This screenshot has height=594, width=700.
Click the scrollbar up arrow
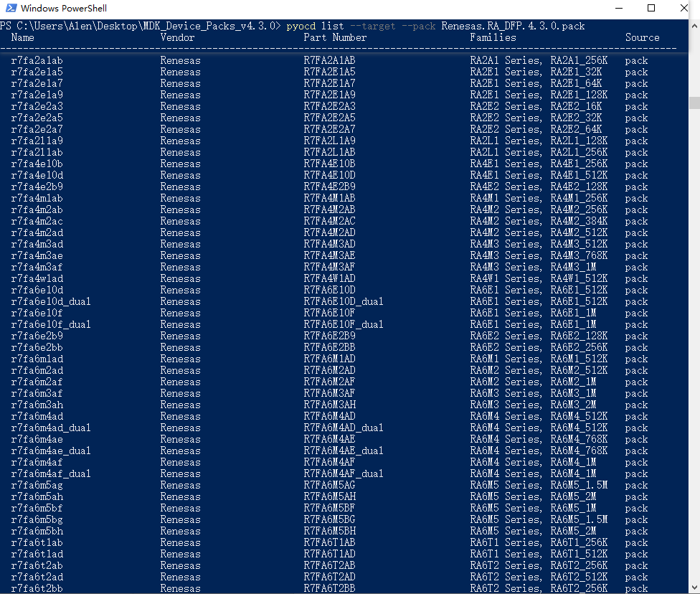694,26
